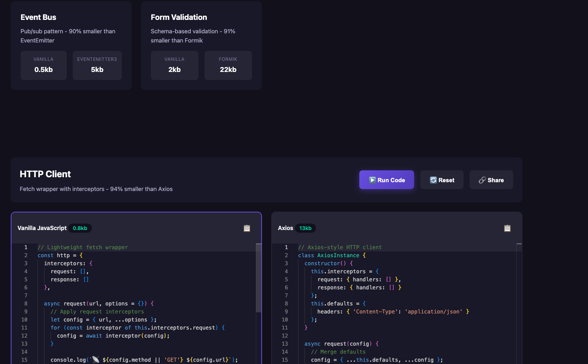Screen dimensions: 588x364
Task: Select the VANILLA 0.5kb stat in Event Bus
Action: (43, 65)
